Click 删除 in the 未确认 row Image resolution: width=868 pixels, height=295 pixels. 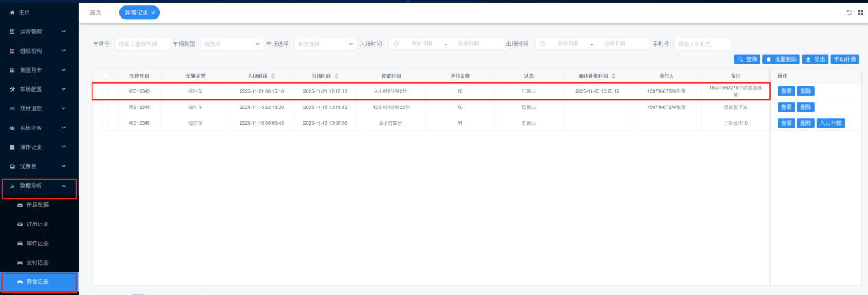(x=806, y=123)
